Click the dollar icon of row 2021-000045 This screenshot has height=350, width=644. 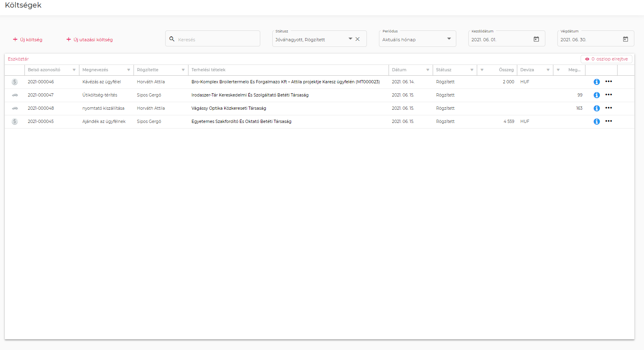[x=15, y=121]
